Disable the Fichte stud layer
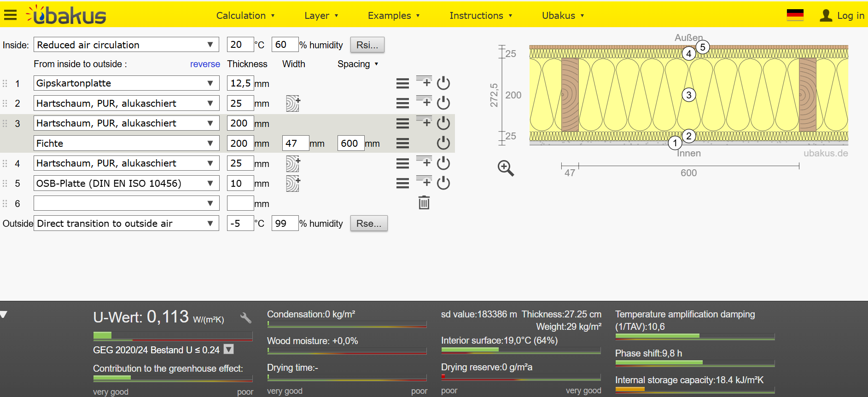This screenshot has width=868, height=397. [x=443, y=143]
